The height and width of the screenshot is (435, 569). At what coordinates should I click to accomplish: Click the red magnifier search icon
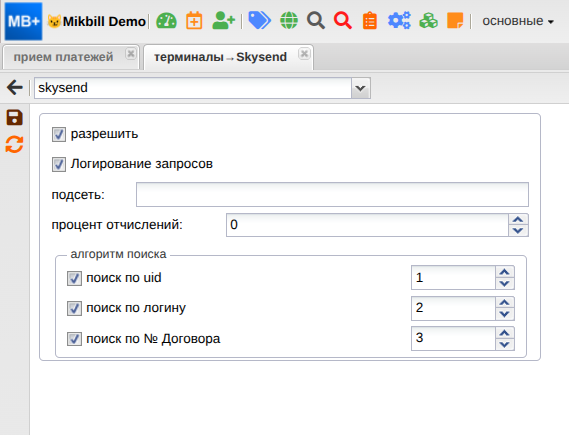343,20
